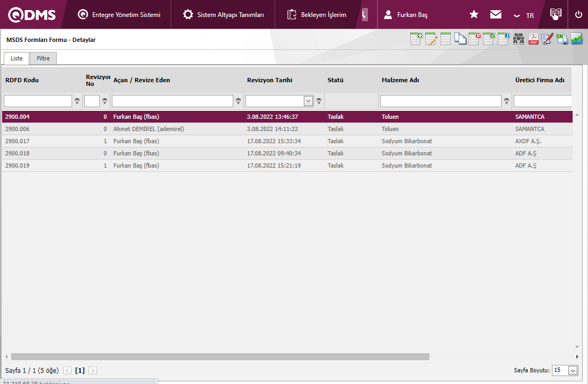Click the Malzeme Adı column header
Screen dimensions: 588x384
pos(400,80)
